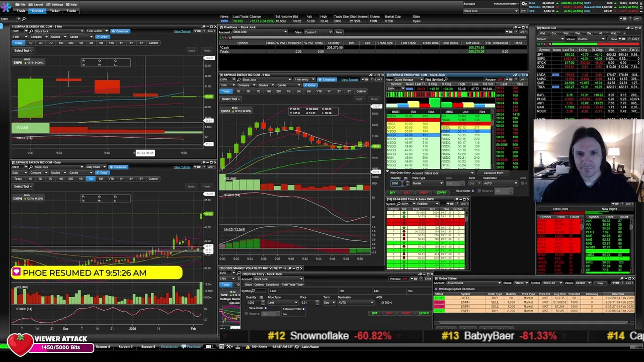Check Save Order in Level 2 order entry
This screenshot has width=644, height=362.
[x=454, y=191]
